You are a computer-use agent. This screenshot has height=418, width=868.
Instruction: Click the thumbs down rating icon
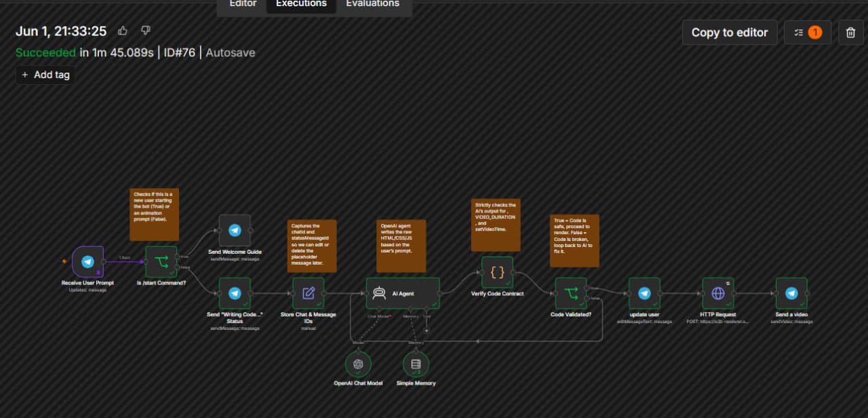145,31
